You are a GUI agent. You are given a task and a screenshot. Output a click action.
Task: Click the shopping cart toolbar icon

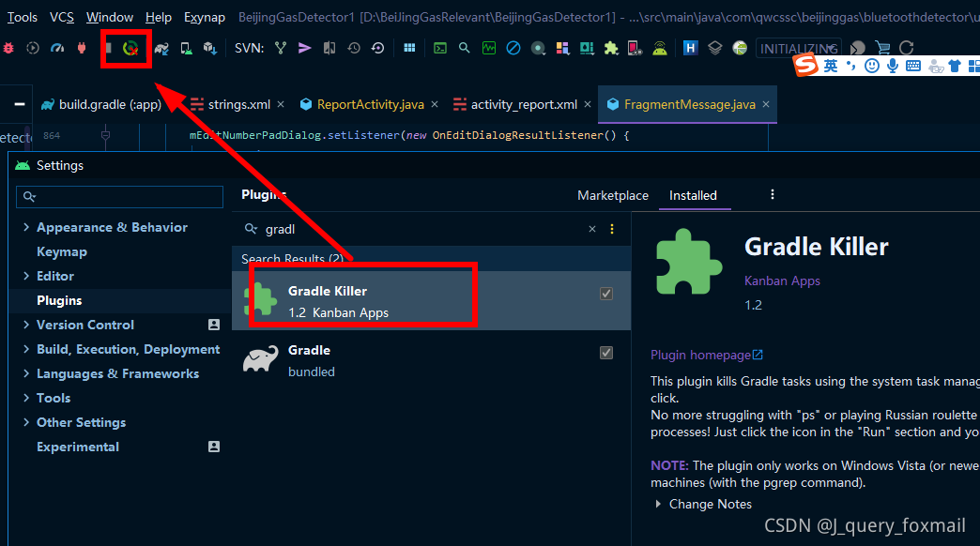pos(882,48)
